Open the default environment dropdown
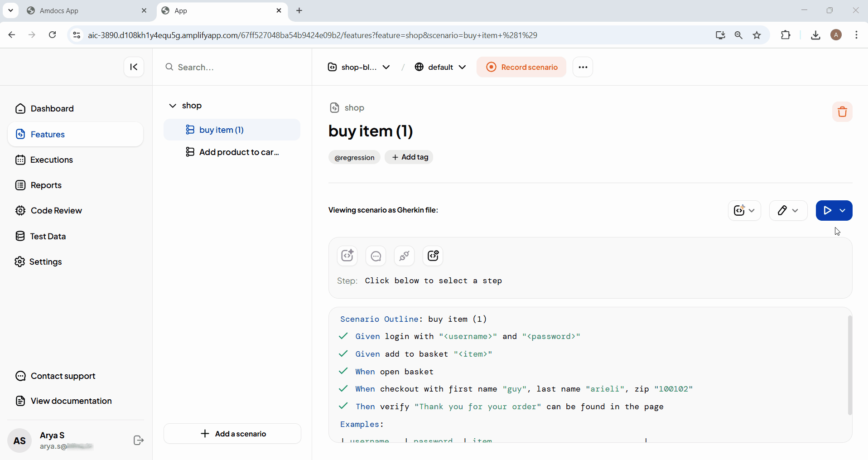 [x=440, y=67]
